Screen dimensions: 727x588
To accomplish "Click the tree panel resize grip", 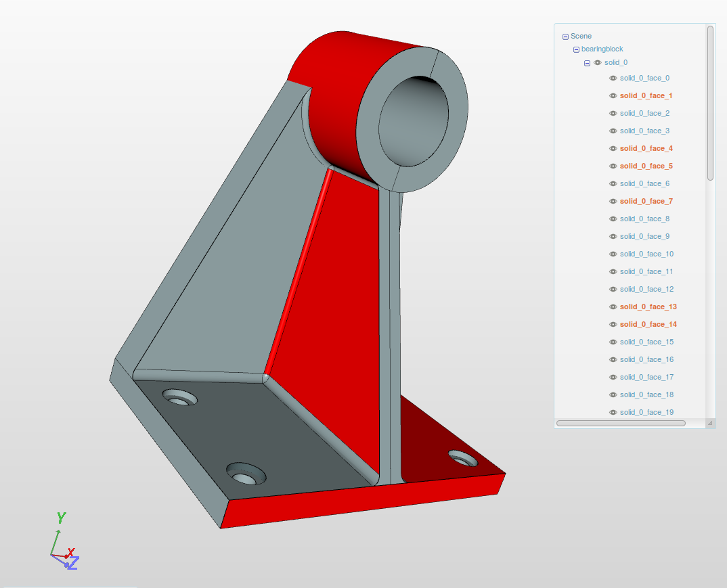I will coord(710,423).
